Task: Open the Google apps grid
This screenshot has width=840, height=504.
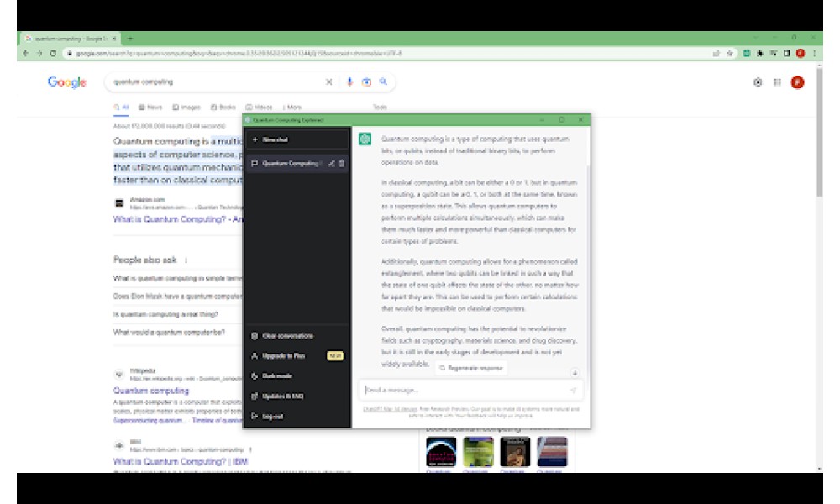Action: [x=777, y=82]
